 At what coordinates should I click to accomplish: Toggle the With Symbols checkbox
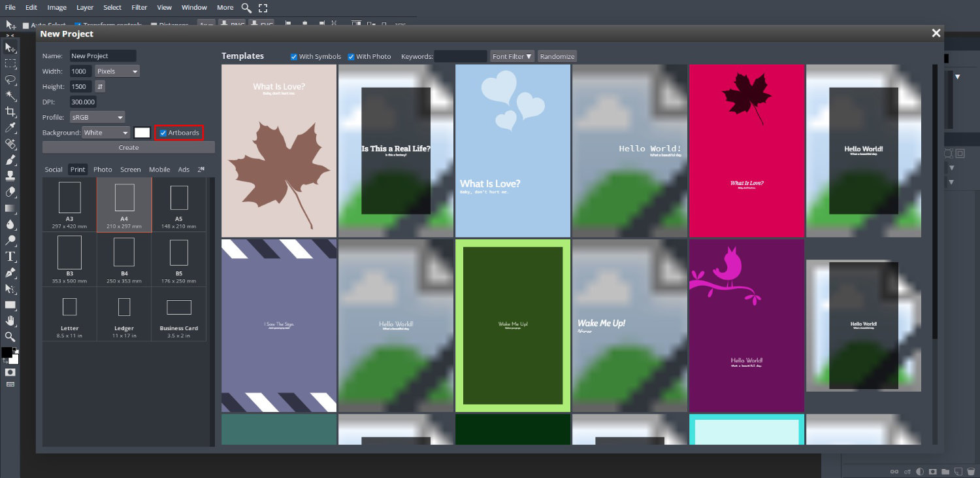294,57
